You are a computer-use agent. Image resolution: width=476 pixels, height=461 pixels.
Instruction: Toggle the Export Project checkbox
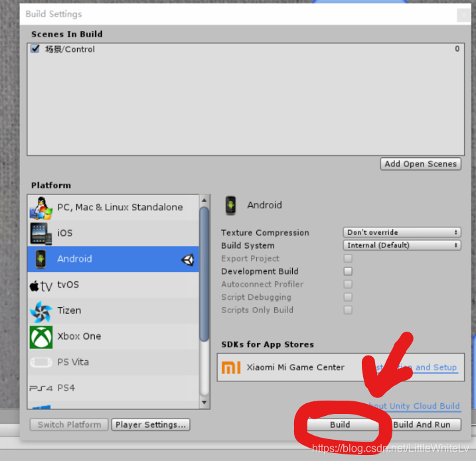(x=348, y=258)
